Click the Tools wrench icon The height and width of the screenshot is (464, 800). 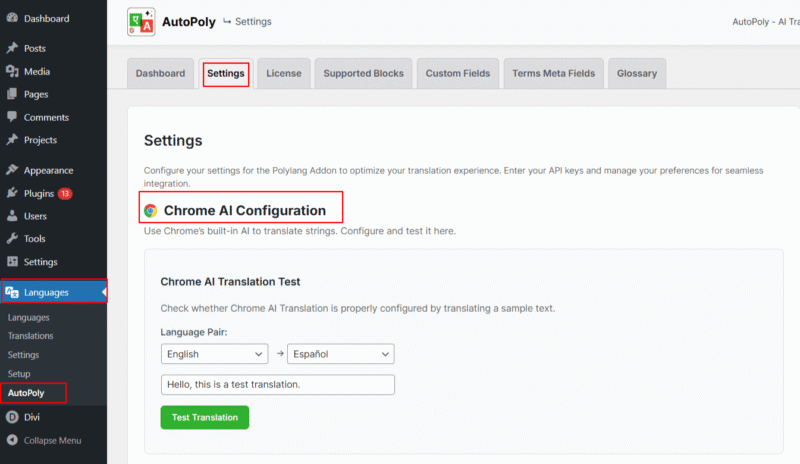(x=12, y=238)
